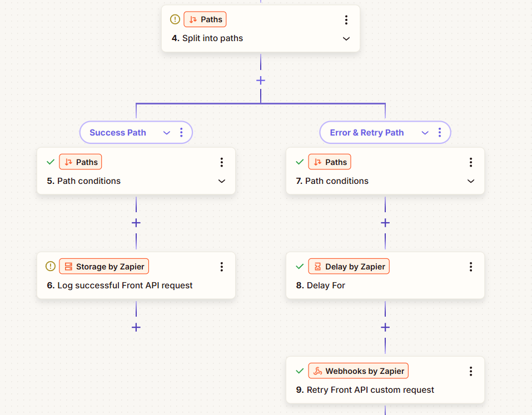This screenshot has width=532, height=415.
Task: Expand step 4 Split into paths chevron
Action: [346, 39]
